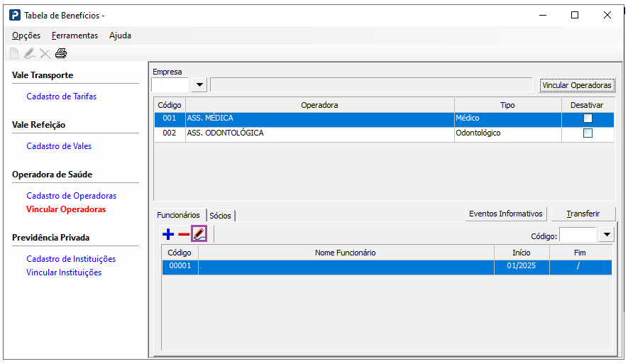
Task: Click the Nome Funcionário column header
Action: (346, 253)
